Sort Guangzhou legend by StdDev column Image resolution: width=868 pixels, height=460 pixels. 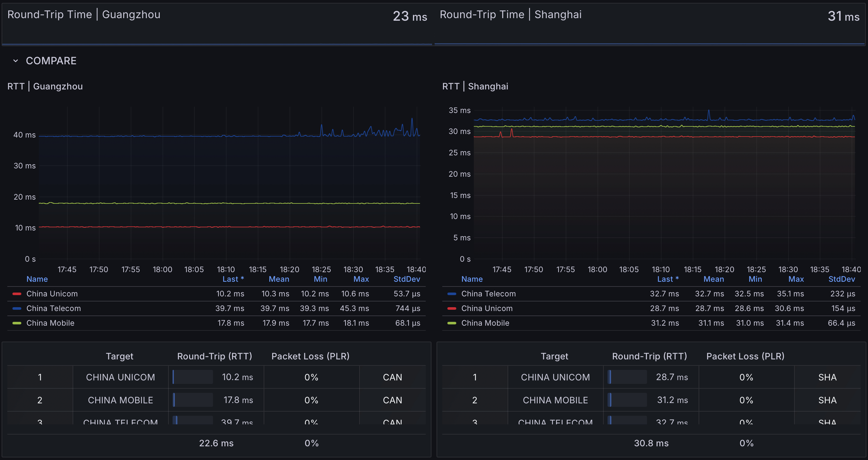click(406, 279)
